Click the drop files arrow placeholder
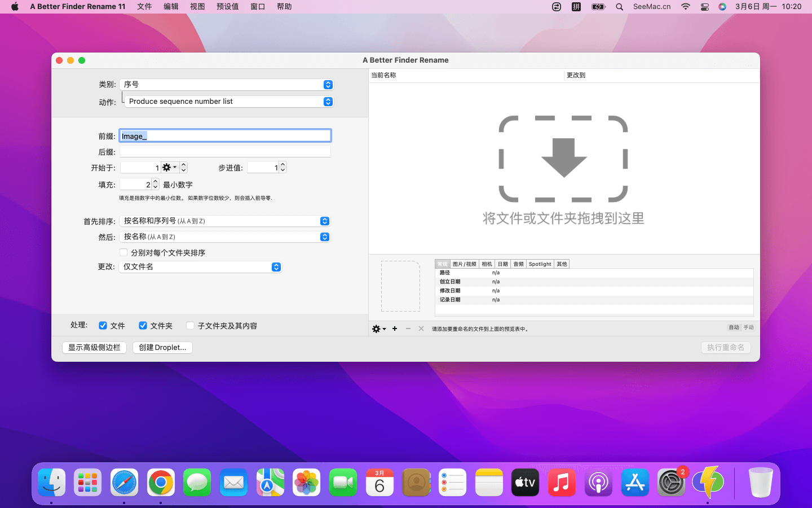This screenshot has height=508, width=812. pos(563,159)
